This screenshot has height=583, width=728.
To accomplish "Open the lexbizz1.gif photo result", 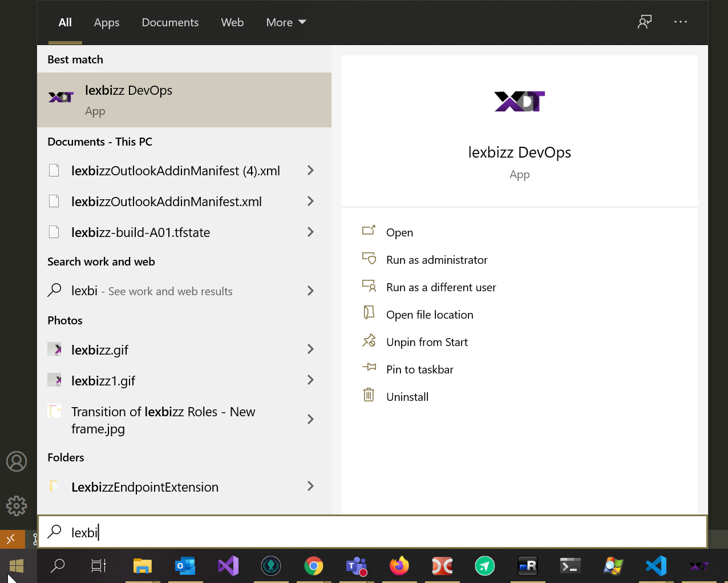I will 103,381.
